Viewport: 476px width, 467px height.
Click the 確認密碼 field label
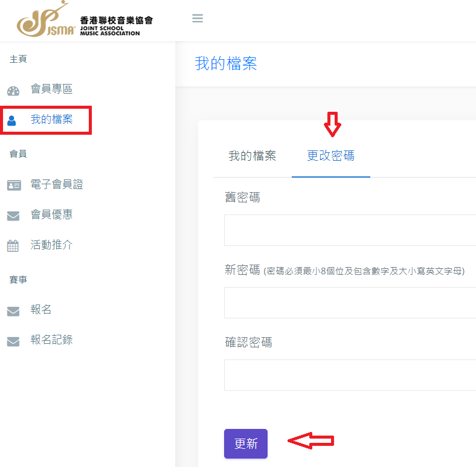[248, 343]
